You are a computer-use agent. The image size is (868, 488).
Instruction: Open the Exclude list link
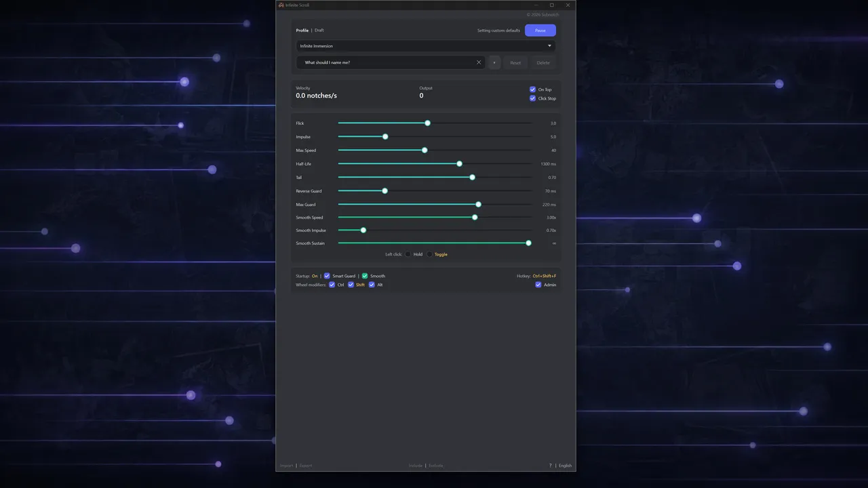tap(436, 466)
